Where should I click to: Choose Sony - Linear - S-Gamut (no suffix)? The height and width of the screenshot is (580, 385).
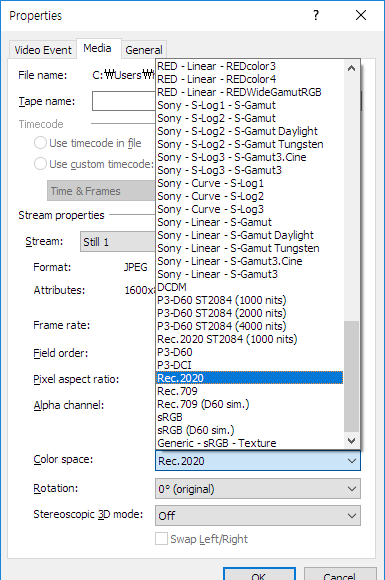250,222
